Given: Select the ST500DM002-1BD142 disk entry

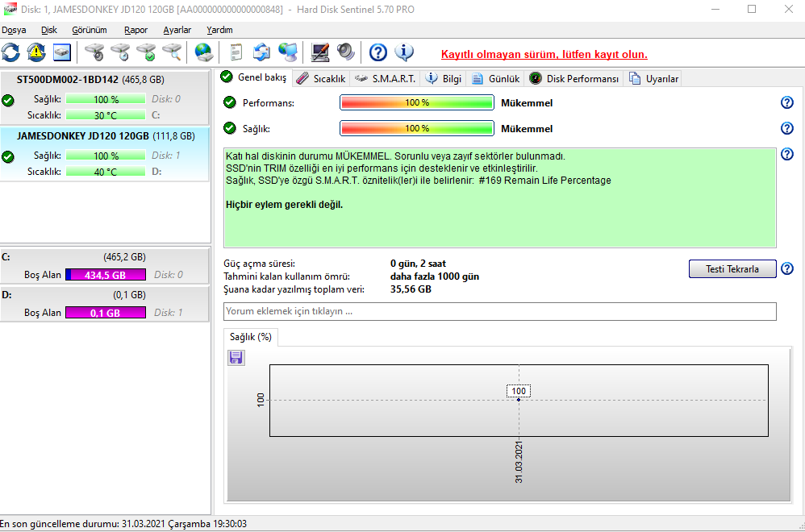Looking at the screenshot, I should [105, 98].
